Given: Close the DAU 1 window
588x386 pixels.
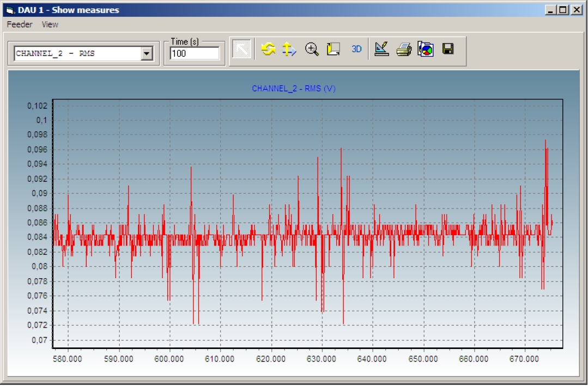Looking at the screenshot, I should point(577,10).
